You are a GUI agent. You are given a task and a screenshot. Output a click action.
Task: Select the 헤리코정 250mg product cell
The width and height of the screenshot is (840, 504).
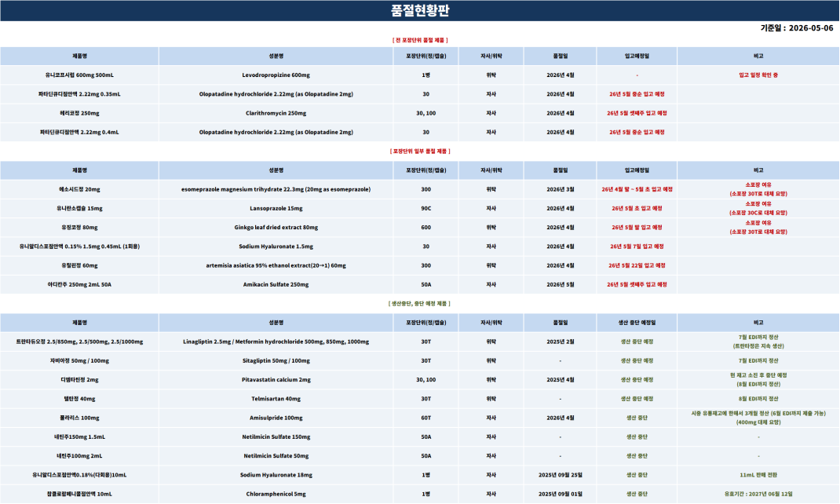point(79,114)
